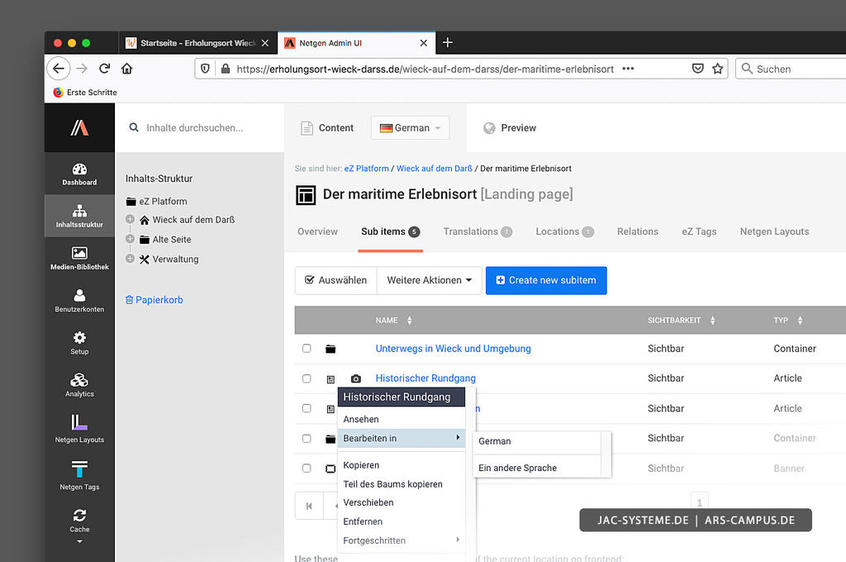Tick checkbox for Unterwegs in Wieck und Umgebung

306,348
